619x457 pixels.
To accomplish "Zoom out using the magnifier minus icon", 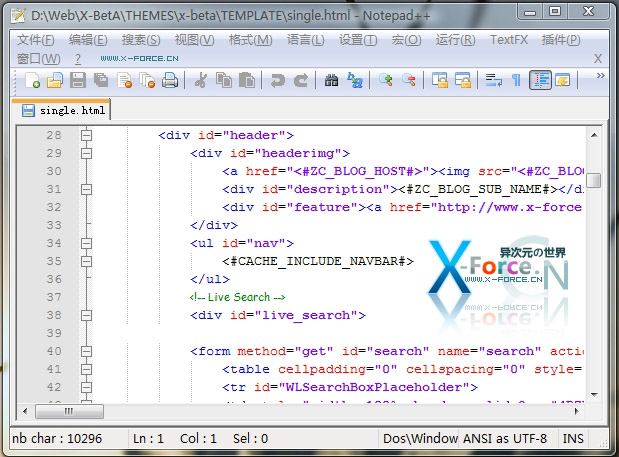I will click(x=409, y=80).
